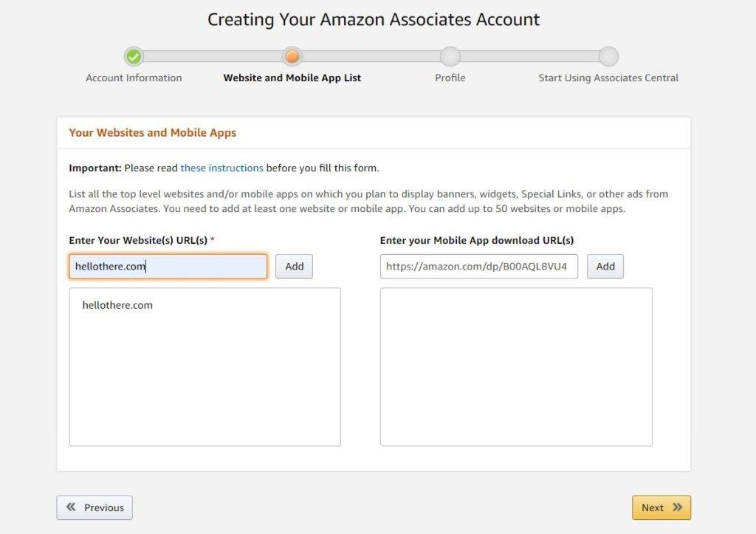Click the gray Profile step circle
Image resolution: width=756 pixels, height=534 pixels.
point(450,57)
